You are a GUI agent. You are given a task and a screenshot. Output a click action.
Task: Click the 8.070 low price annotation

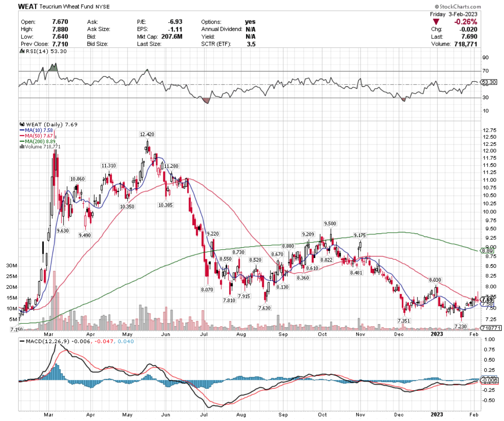(207, 290)
